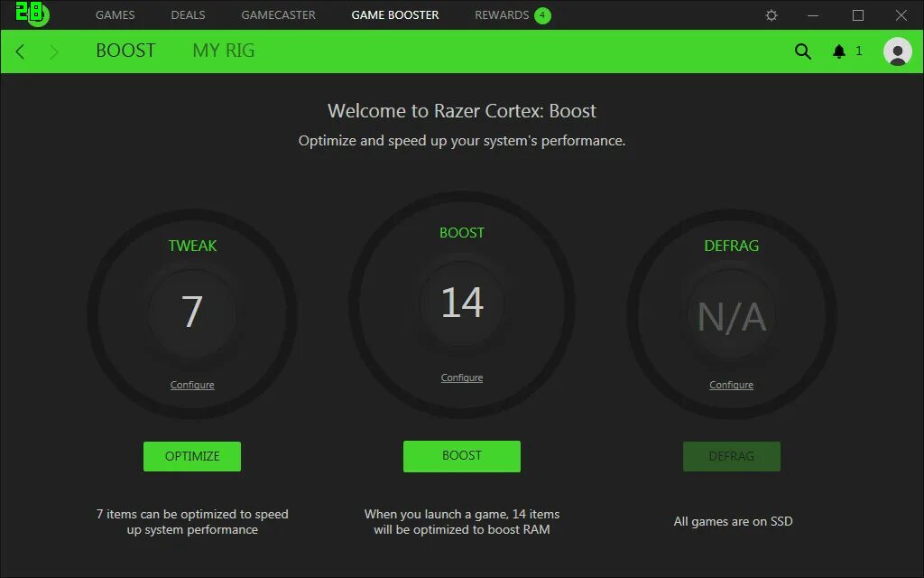This screenshot has width=924, height=578.
Task: Click the TWEAK dial title
Action: click(192, 246)
